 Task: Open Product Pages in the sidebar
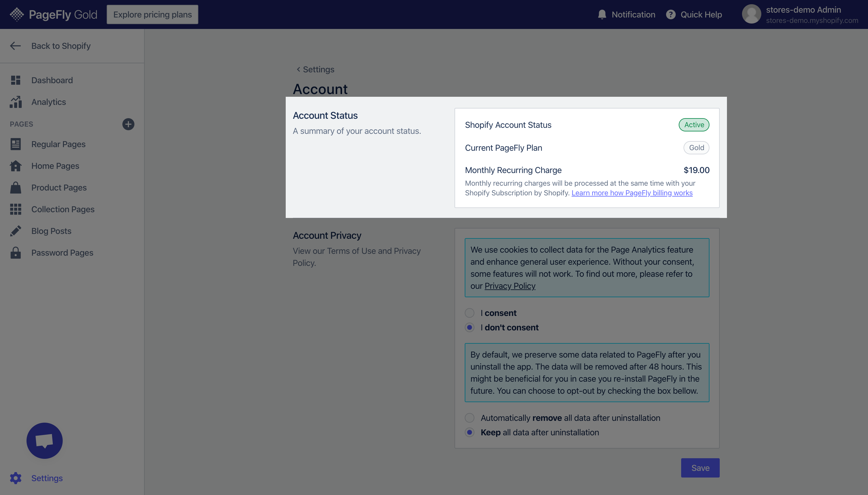[59, 188]
